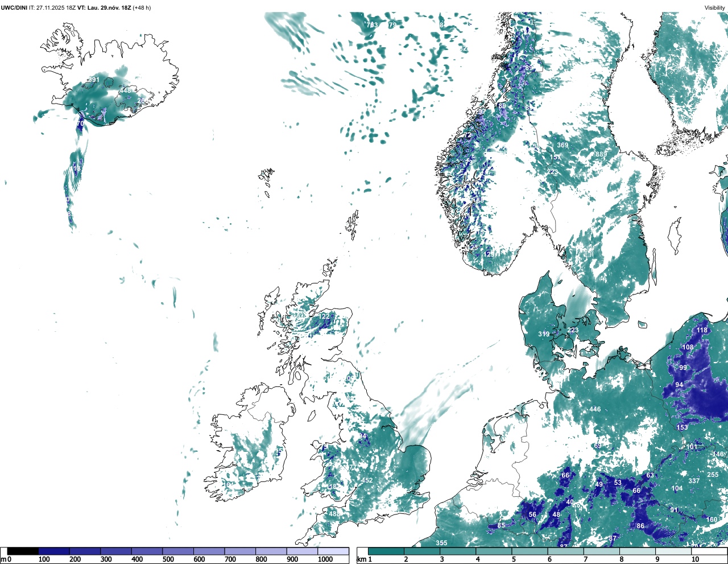728x564 pixels.
Task: Select the dark teal 1–2 km legend swatch
Action: coord(386,551)
